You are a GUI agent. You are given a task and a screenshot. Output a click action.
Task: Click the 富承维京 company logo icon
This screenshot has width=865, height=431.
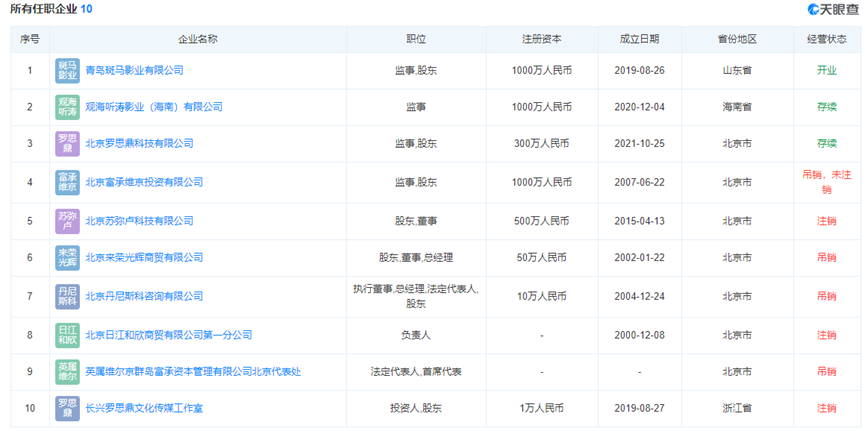tap(67, 182)
